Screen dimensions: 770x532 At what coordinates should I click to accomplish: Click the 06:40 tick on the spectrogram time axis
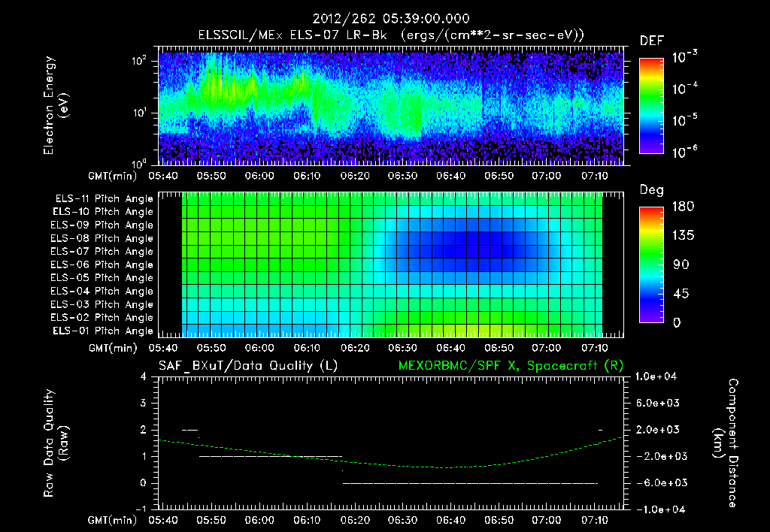[x=451, y=176]
